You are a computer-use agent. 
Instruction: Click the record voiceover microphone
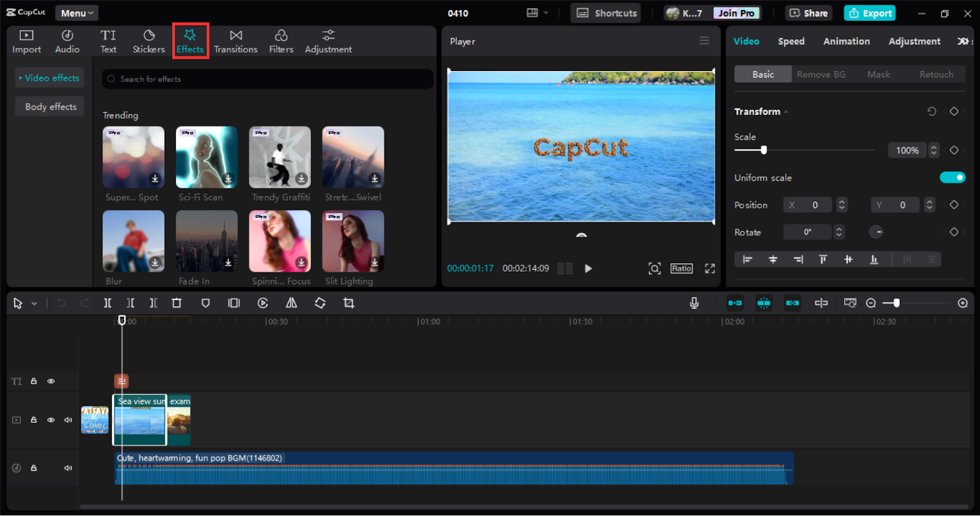[x=694, y=303]
